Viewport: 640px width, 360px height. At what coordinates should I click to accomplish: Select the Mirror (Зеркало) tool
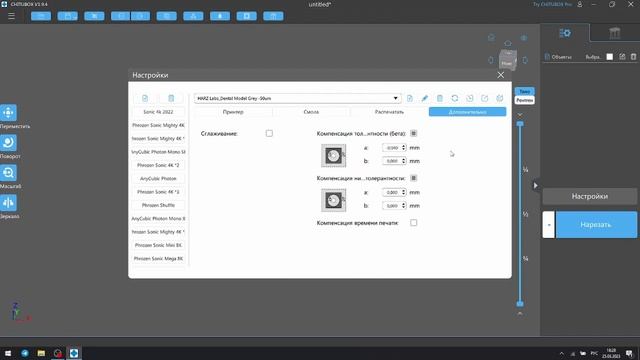9,202
